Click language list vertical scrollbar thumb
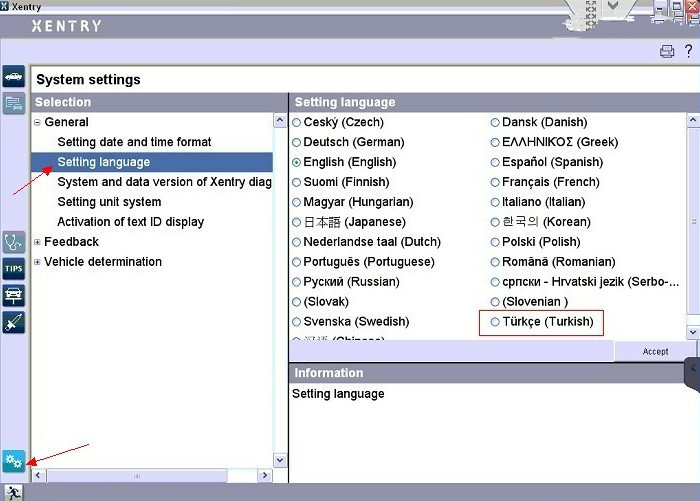The height and width of the screenshot is (501, 700). (693, 221)
